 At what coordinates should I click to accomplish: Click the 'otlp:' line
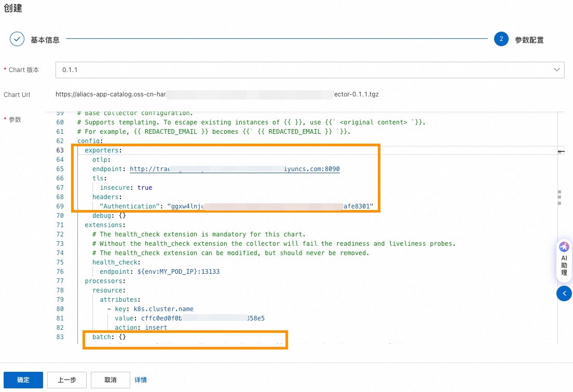[x=101, y=160]
